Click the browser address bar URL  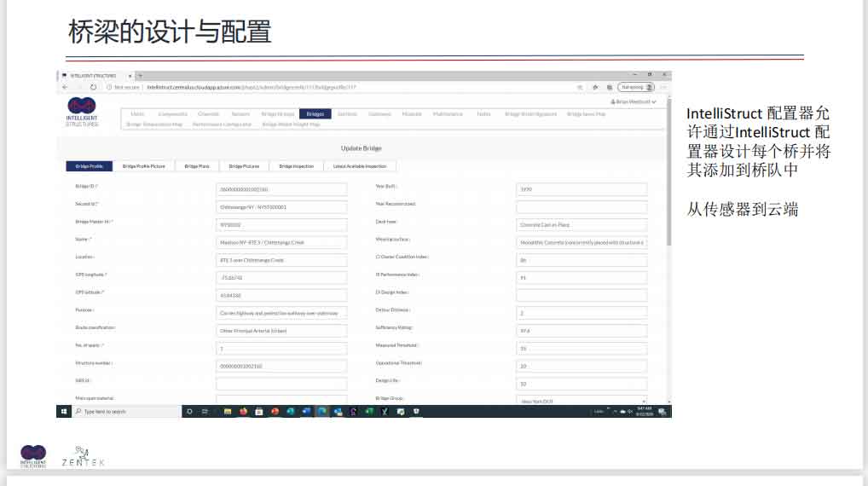tap(252, 87)
